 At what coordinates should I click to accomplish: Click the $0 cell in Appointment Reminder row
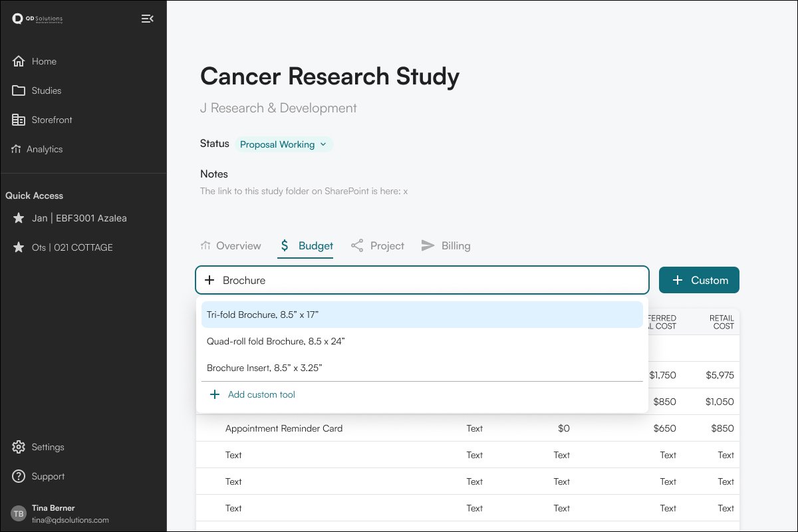coord(564,428)
